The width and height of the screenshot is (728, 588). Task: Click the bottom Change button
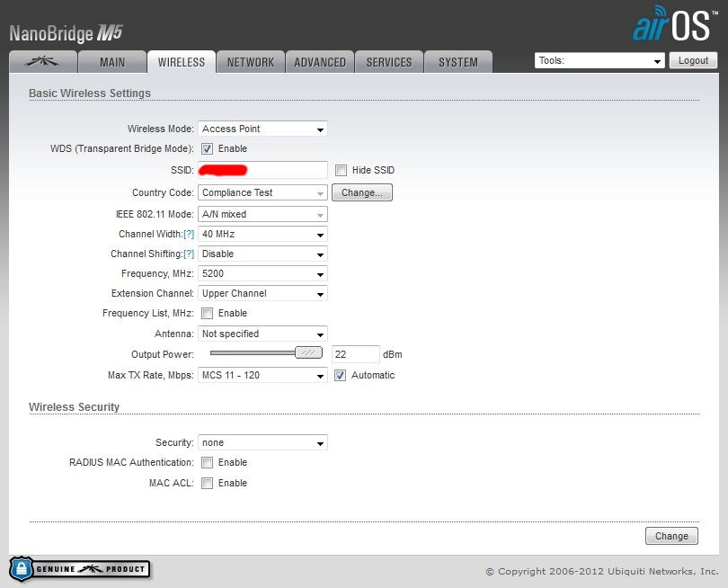[x=671, y=536]
